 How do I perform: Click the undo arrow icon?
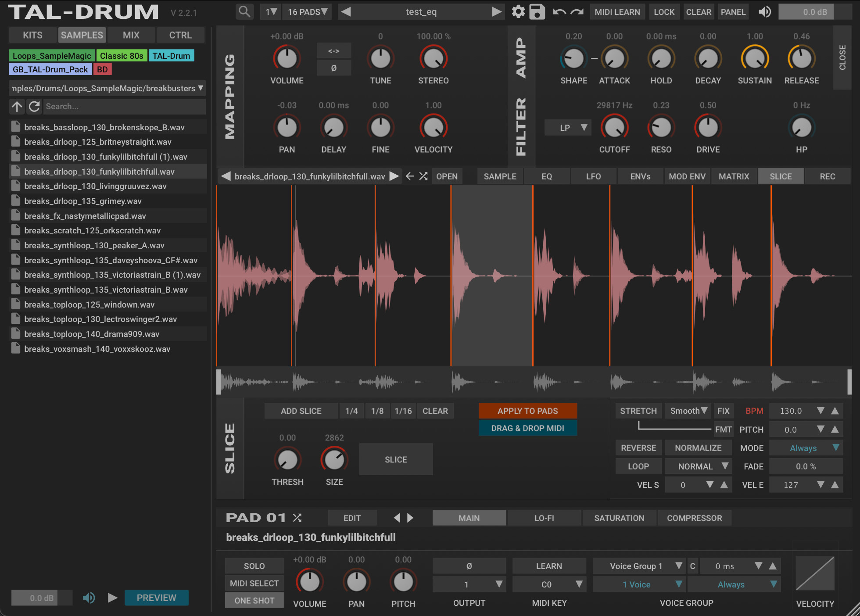coord(559,12)
